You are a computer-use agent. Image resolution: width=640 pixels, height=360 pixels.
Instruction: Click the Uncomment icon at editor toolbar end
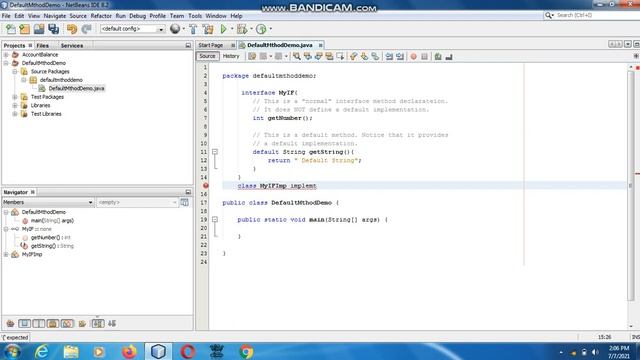point(449,56)
